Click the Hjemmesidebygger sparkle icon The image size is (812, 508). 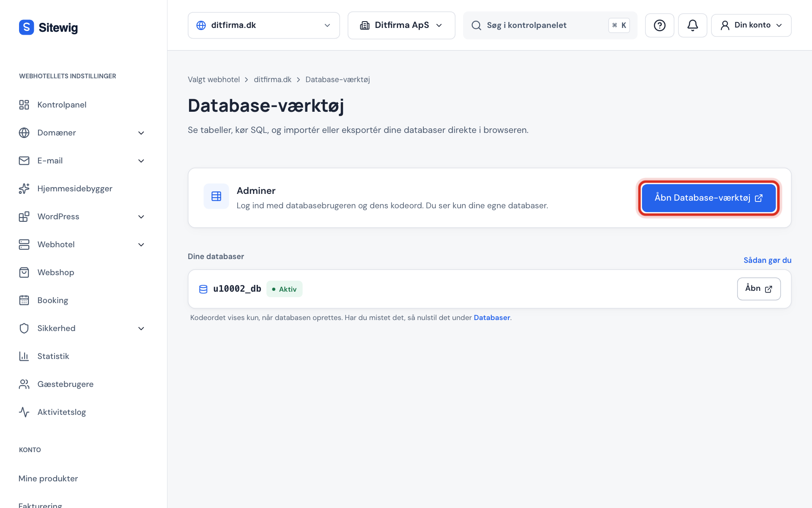24,188
